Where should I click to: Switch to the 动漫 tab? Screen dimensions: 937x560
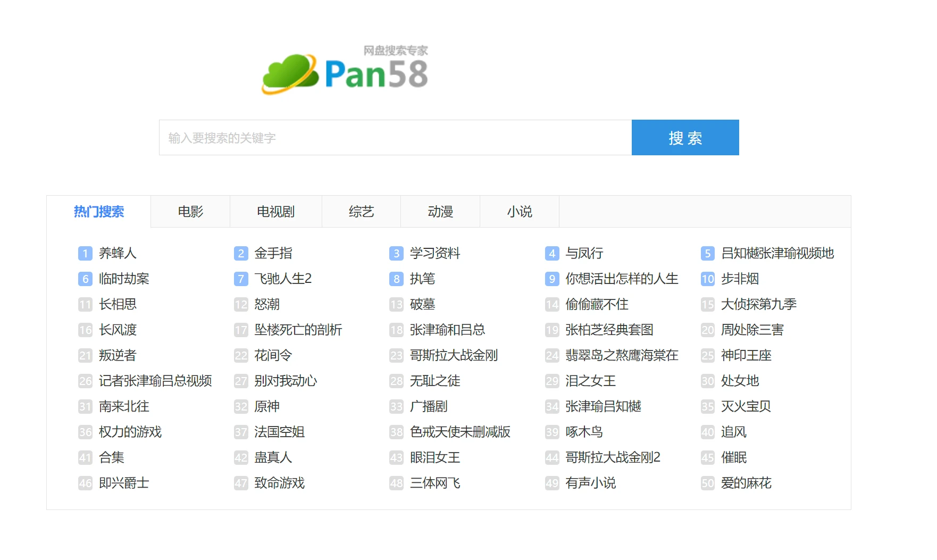tap(440, 212)
